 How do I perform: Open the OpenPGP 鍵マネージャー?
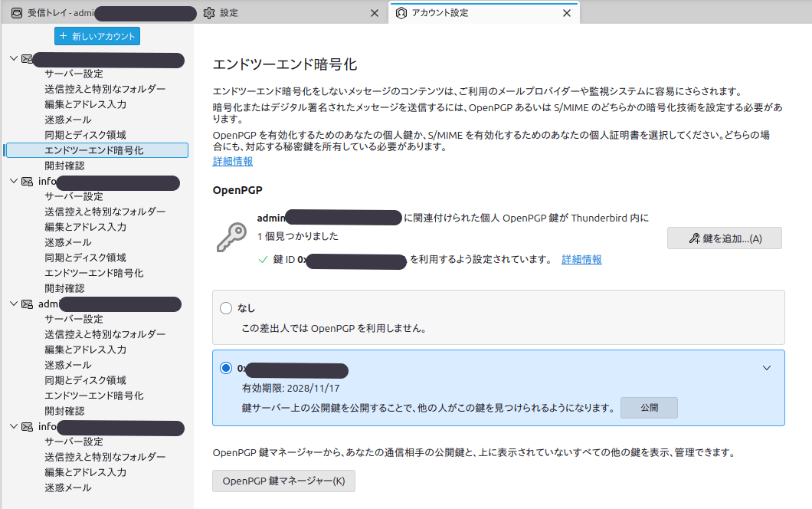[283, 481]
